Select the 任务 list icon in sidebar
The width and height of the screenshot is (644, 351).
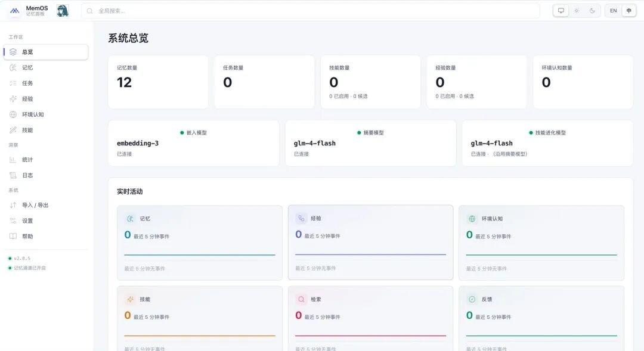13,83
